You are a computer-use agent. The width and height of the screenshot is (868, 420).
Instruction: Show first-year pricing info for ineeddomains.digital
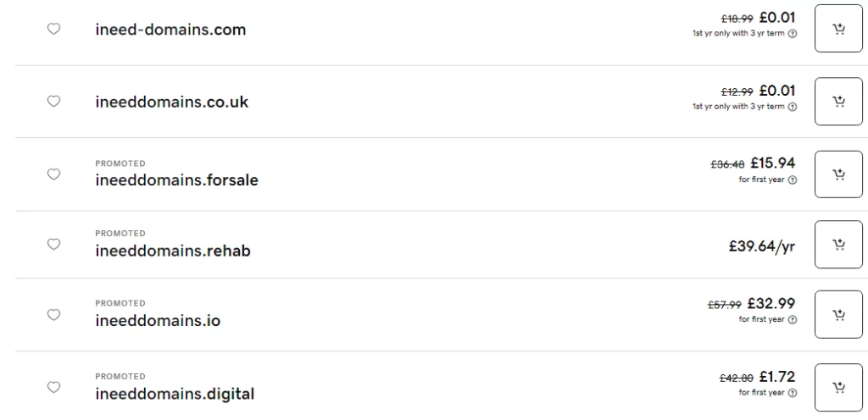[793, 393]
